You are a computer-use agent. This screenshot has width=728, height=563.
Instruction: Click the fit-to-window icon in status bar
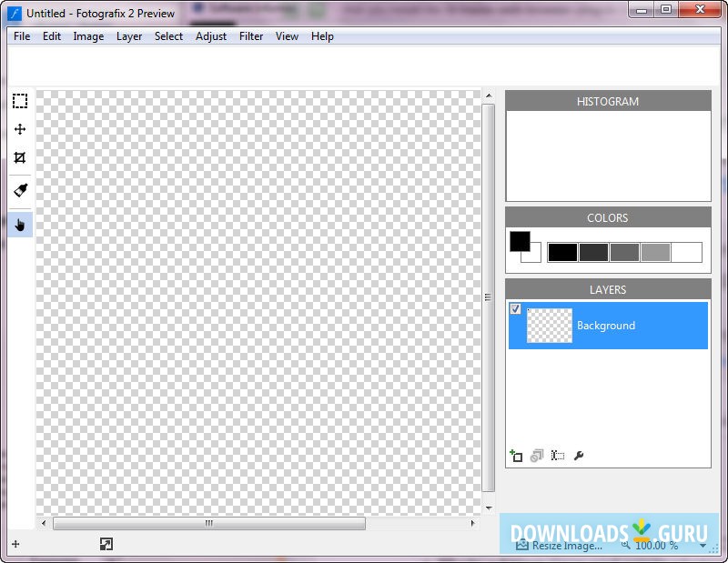[106, 544]
